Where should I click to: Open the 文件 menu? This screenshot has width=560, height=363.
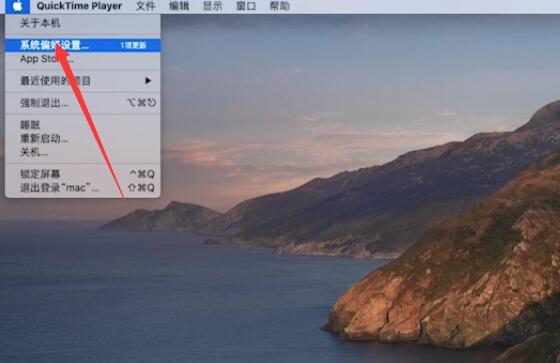pyautogui.click(x=145, y=6)
